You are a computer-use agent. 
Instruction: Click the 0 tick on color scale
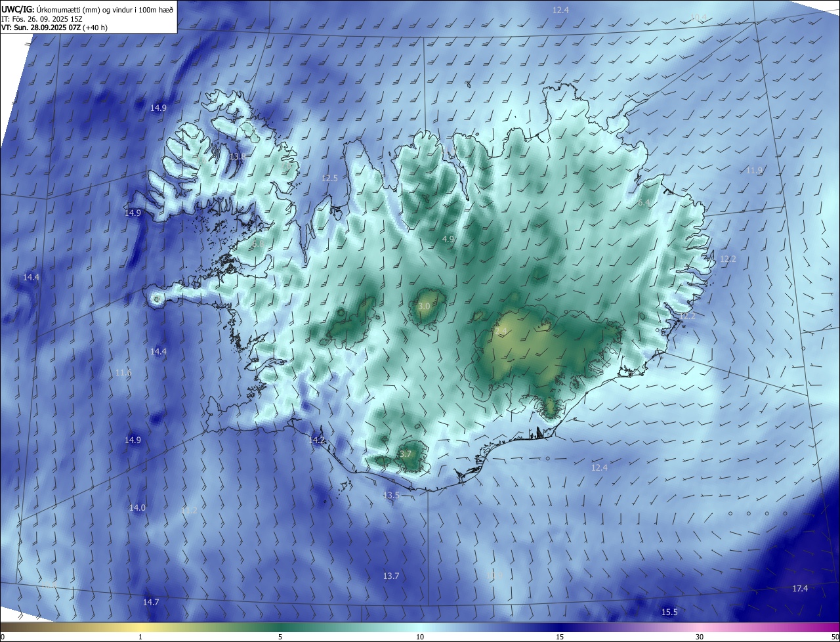pyautogui.click(x=3, y=637)
